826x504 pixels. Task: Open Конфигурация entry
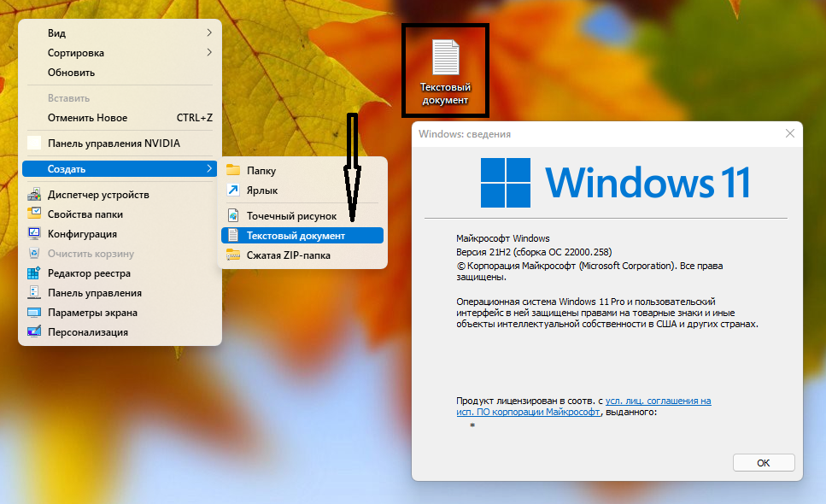tap(120, 233)
